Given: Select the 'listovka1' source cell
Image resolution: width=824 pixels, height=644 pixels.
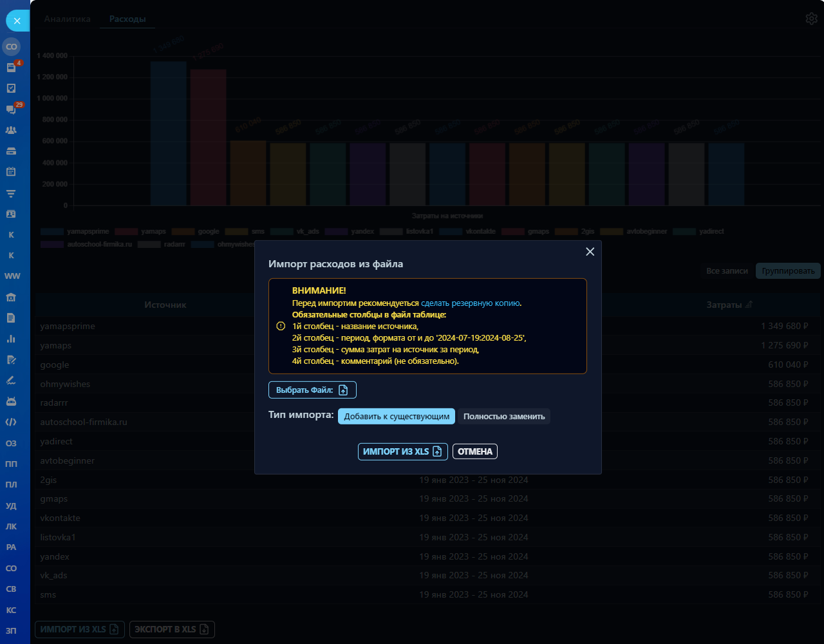Looking at the screenshot, I should coord(58,537).
